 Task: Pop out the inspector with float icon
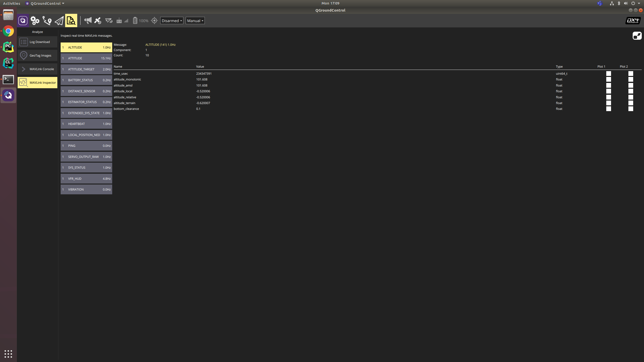637,36
